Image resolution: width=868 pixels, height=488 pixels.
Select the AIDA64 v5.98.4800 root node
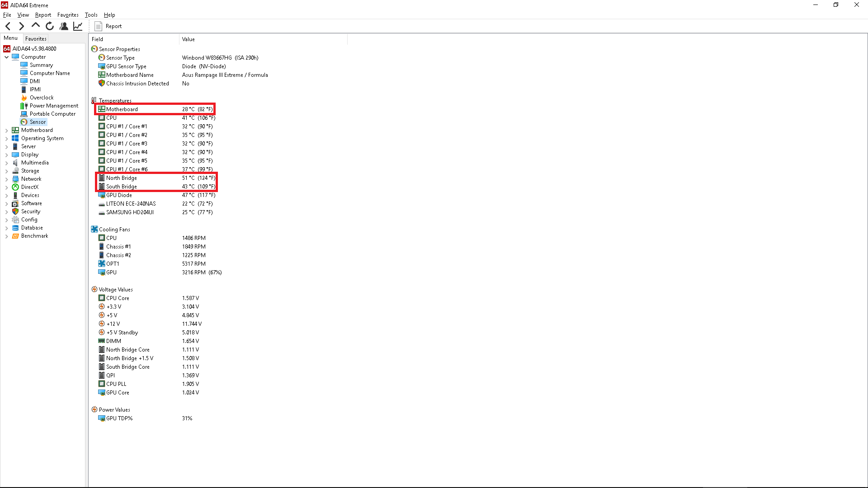(34, 49)
